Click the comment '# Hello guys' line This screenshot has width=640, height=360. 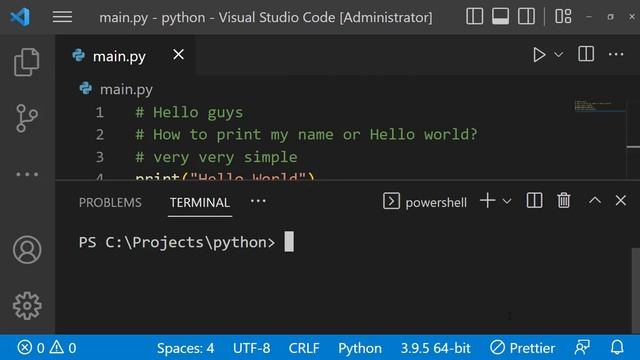(x=189, y=112)
